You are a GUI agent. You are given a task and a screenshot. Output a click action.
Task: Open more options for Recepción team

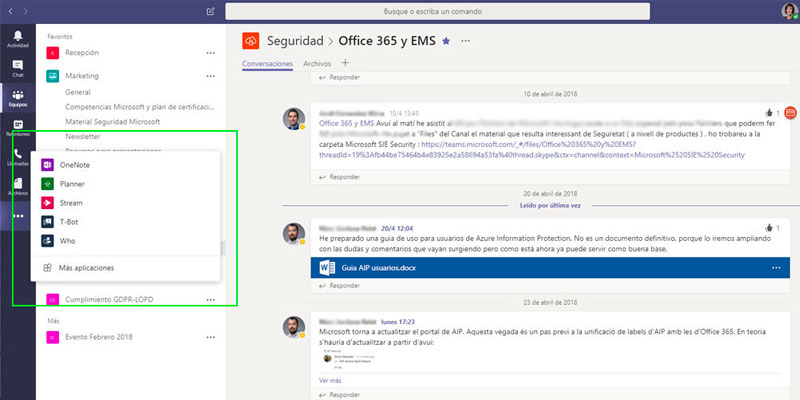click(211, 53)
